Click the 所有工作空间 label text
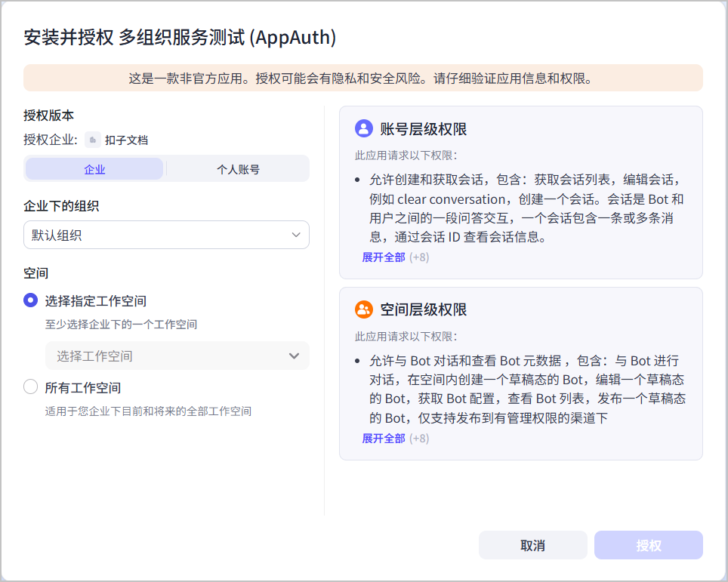This screenshot has width=728, height=582. (82, 387)
